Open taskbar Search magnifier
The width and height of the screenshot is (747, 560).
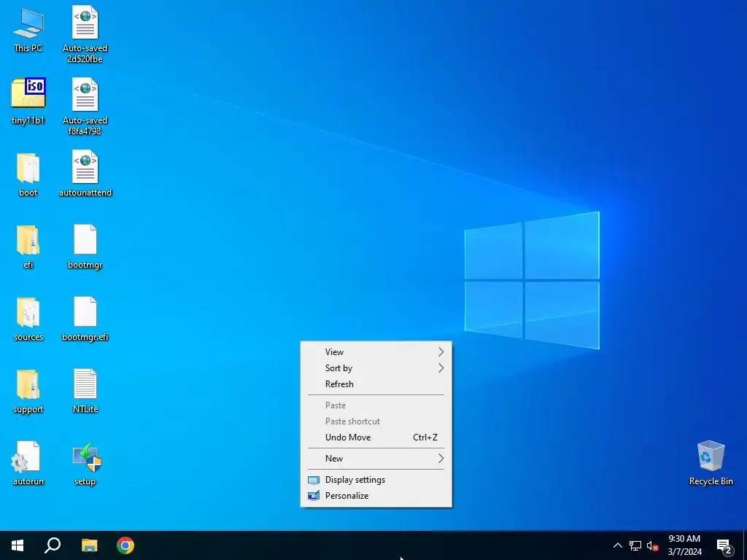[x=53, y=545]
